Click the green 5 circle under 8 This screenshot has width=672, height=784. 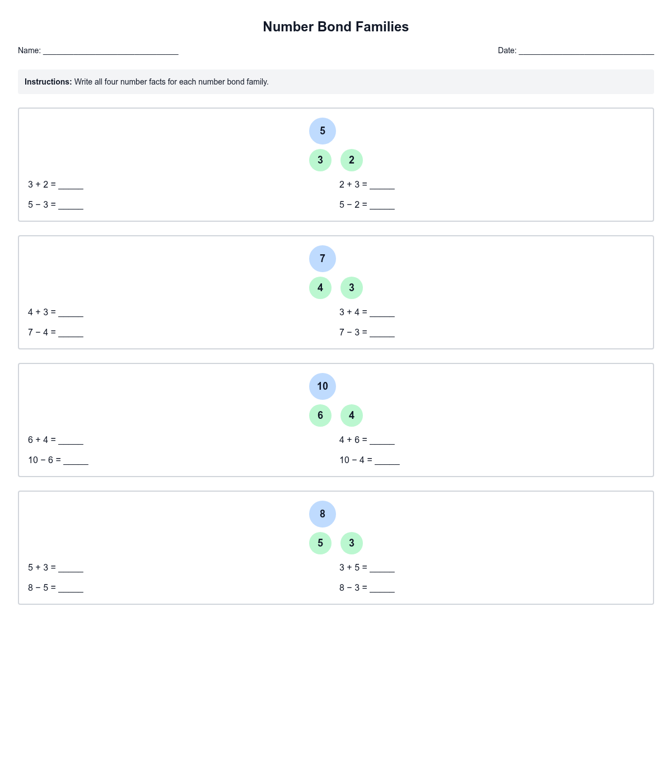coord(320,543)
